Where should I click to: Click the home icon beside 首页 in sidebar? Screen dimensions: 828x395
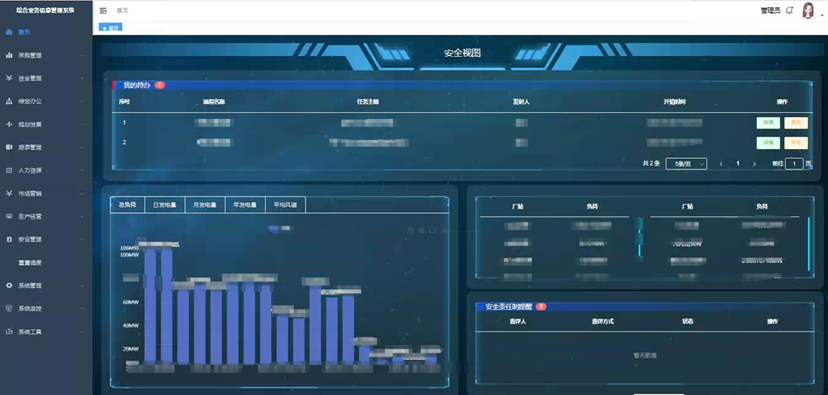coord(9,32)
